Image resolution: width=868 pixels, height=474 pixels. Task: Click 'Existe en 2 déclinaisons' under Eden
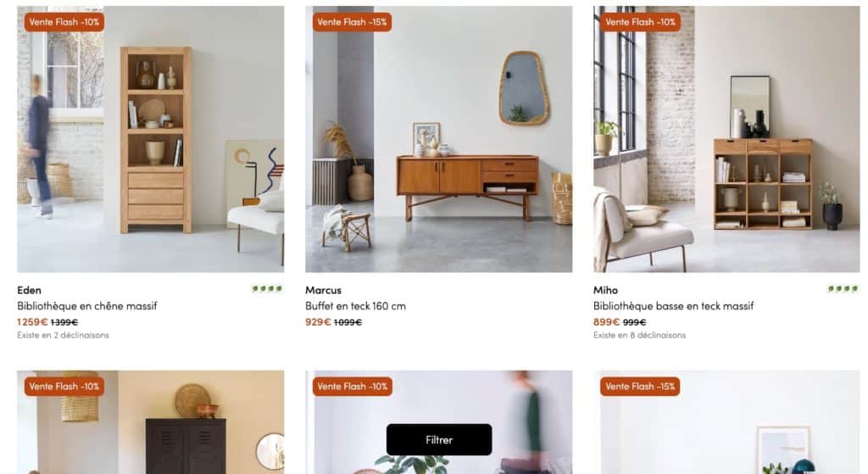[63, 335]
